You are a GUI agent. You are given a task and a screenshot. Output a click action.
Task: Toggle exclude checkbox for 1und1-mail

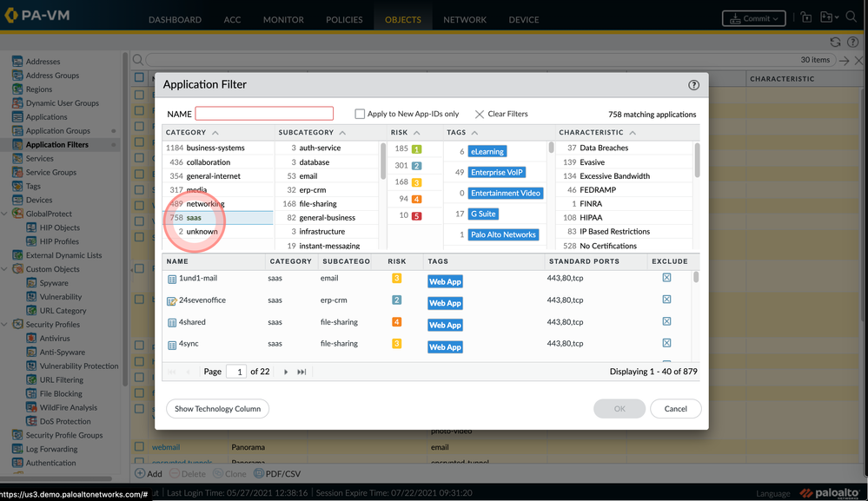tap(666, 278)
